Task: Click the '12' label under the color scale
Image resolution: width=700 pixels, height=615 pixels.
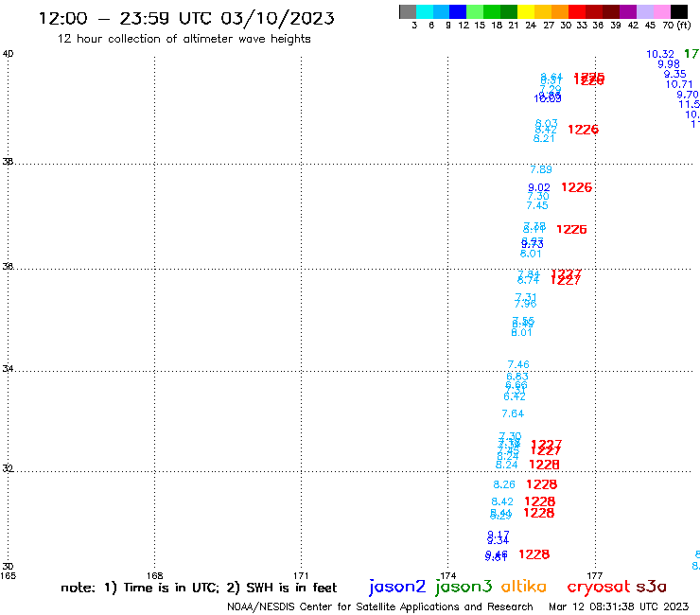Action: tap(464, 25)
